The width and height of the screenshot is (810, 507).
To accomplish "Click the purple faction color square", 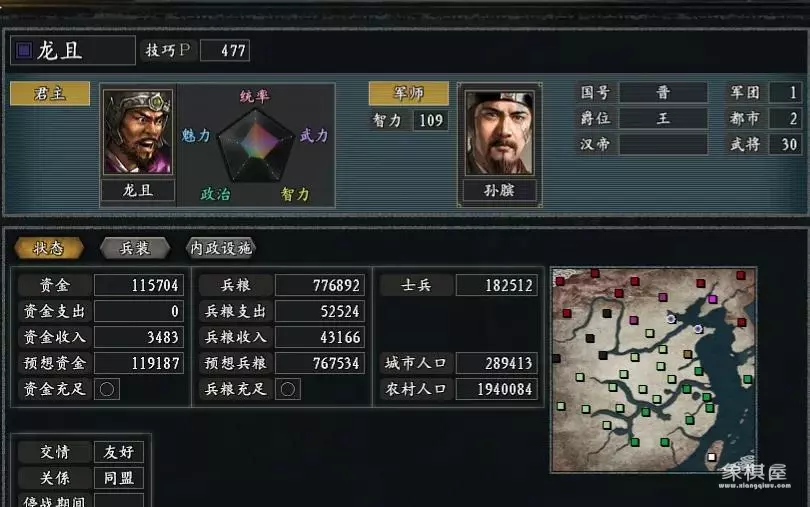I will pyautogui.click(x=23, y=51).
